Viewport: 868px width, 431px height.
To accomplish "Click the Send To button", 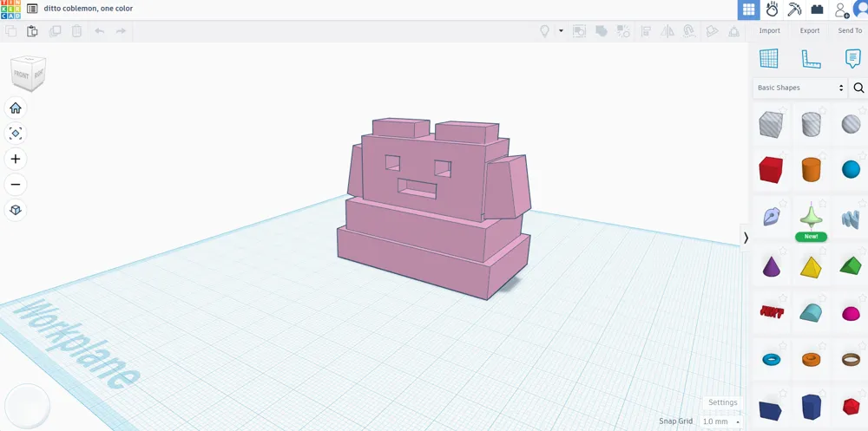I will pos(850,31).
